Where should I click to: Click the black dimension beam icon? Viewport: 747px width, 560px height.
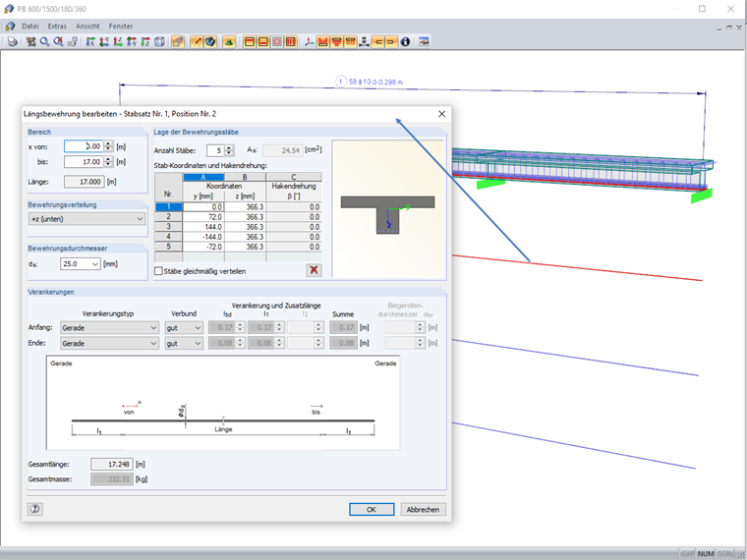tap(364, 42)
